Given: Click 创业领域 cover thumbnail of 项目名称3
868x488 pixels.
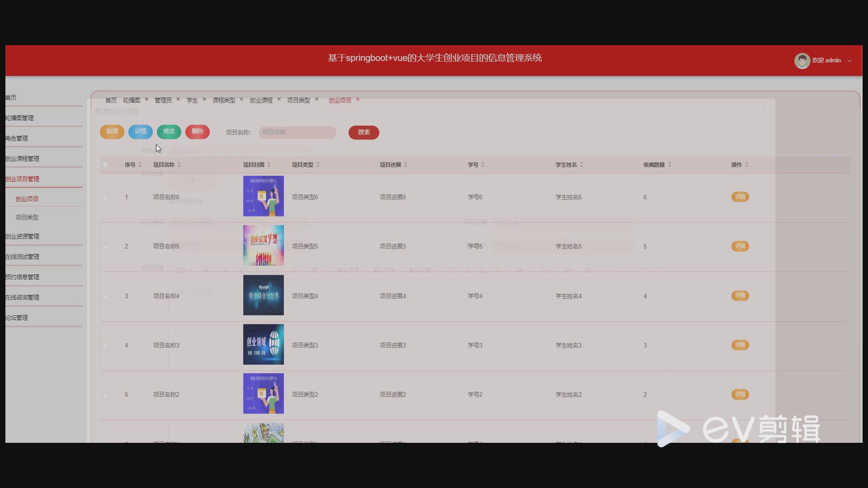Looking at the screenshot, I should 264,344.
